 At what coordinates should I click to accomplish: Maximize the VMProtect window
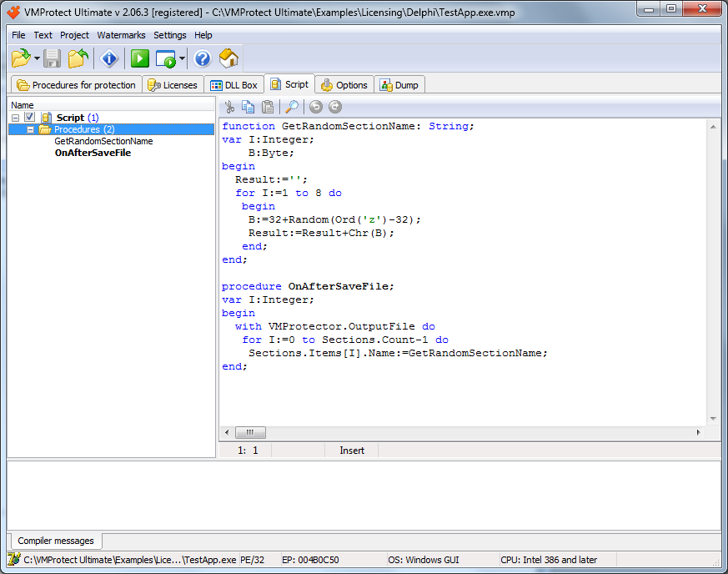coord(671,9)
